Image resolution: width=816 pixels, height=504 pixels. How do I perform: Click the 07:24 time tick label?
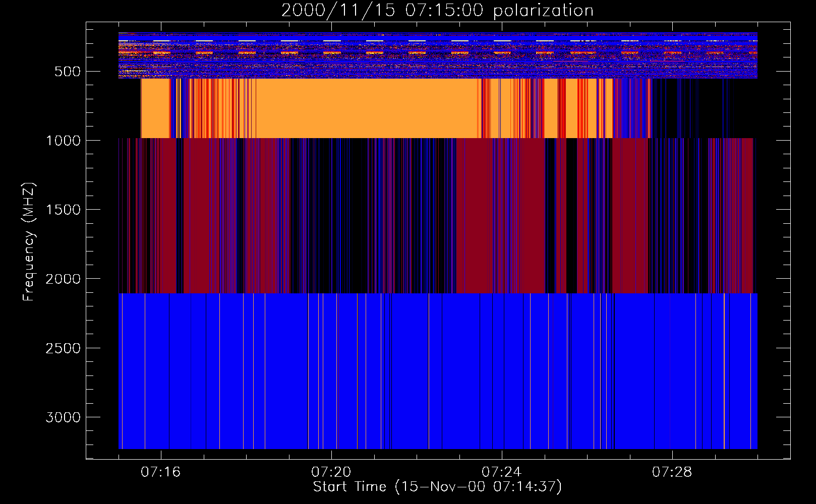click(x=502, y=472)
